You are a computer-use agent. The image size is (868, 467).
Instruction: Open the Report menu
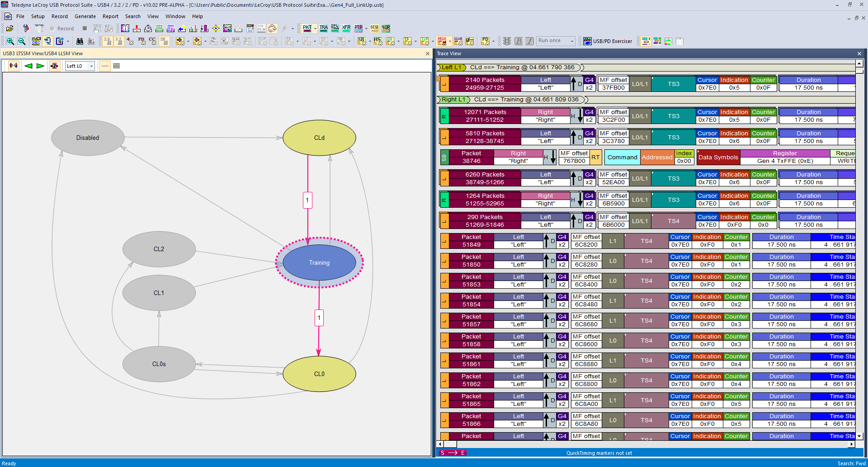click(x=110, y=16)
